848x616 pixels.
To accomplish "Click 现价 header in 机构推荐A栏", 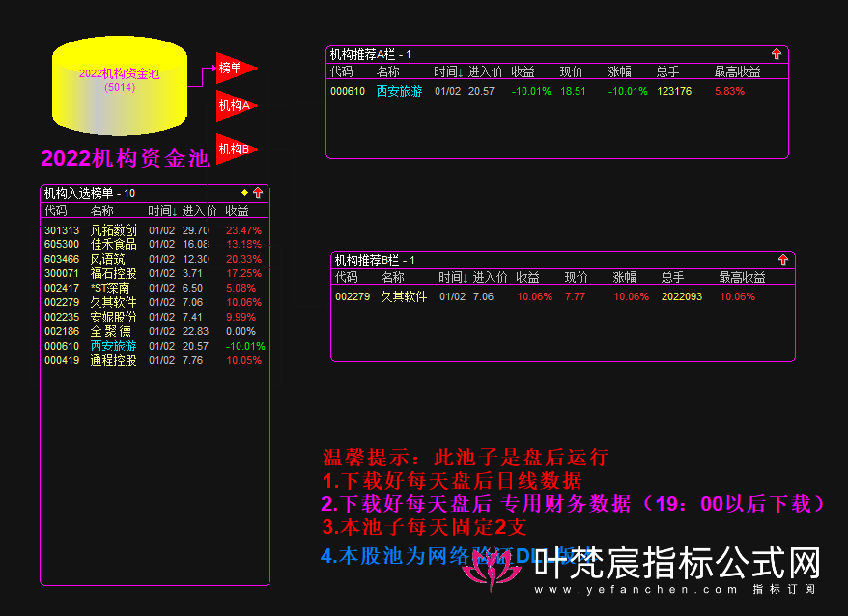I will pyautogui.click(x=571, y=71).
